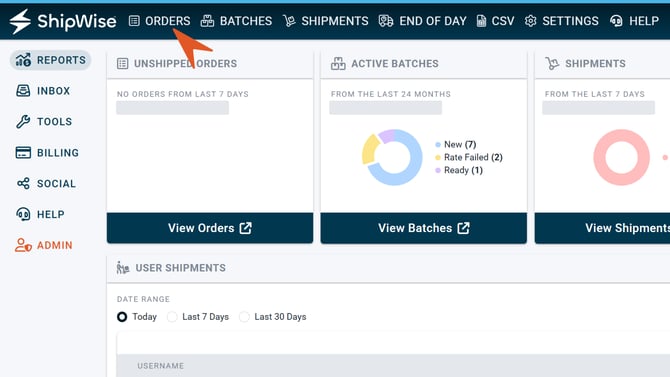670x377 pixels.
Task: Click the sidebar Help headset icon
Action: point(23,214)
